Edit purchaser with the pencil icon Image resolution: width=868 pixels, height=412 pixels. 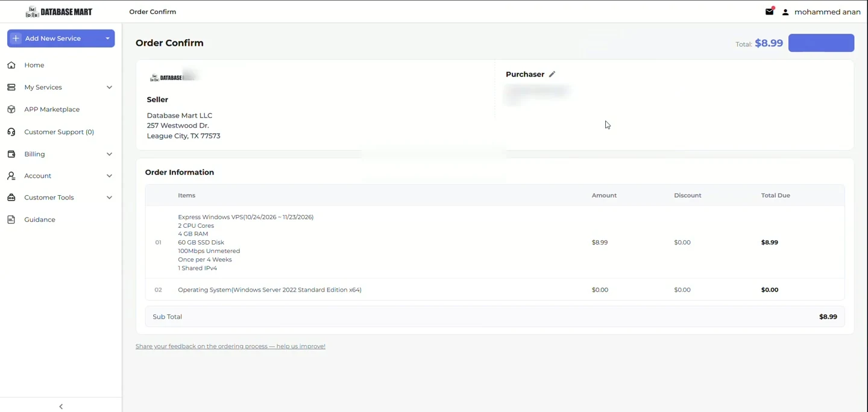click(552, 74)
